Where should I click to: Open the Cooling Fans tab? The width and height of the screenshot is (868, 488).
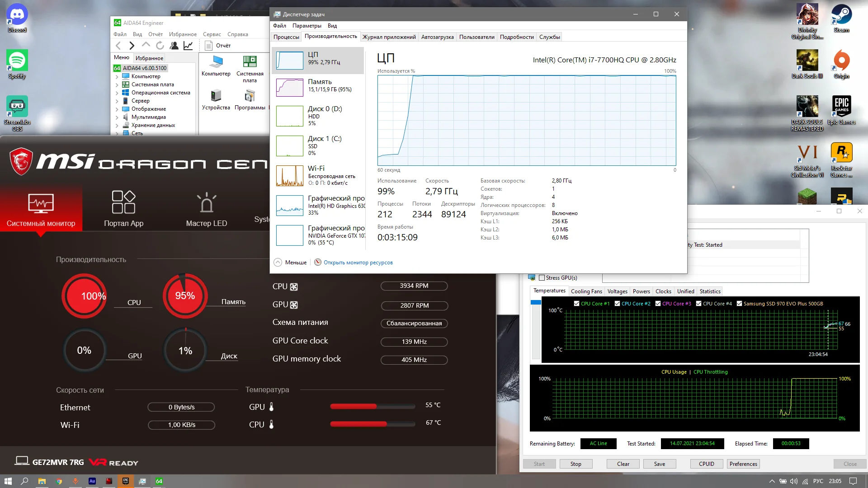(x=586, y=291)
